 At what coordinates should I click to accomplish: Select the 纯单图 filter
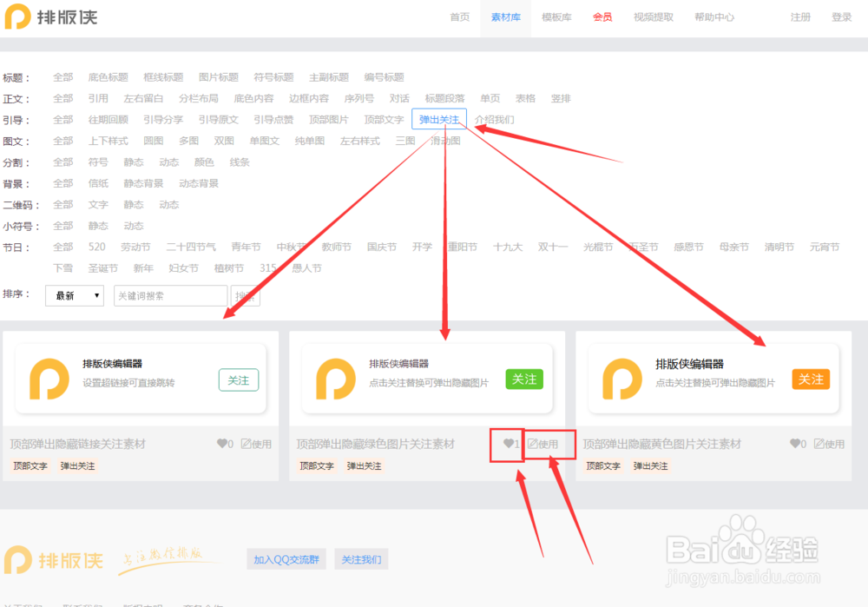pyautogui.click(x=310, y=141)
